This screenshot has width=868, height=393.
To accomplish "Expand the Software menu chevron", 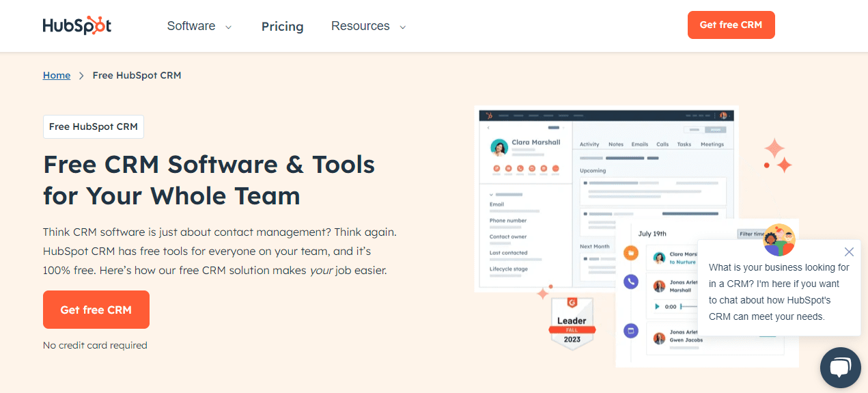I will coord(229,27).
